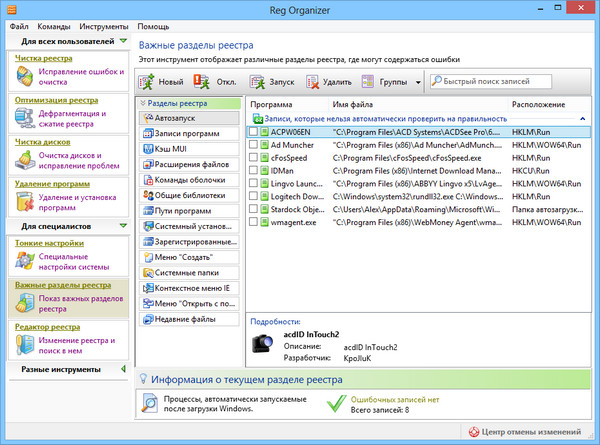Open the Группы dropdown
The height and width of the screenshot is (445, 600).
392,81
